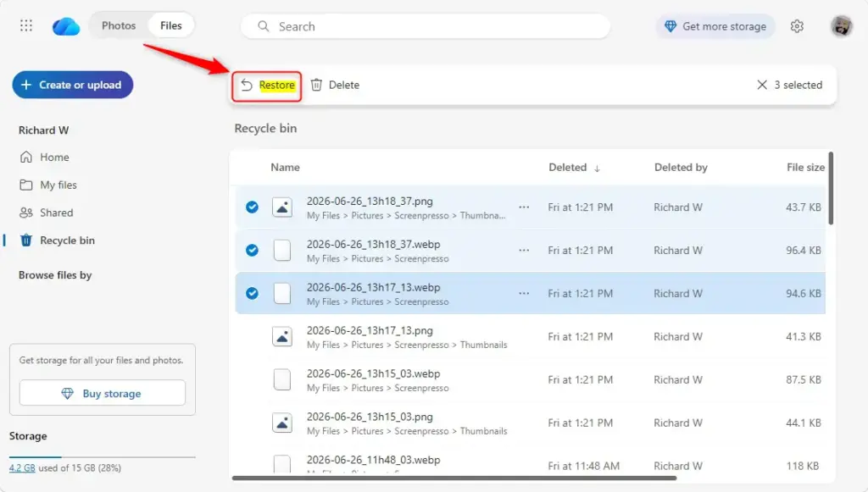Click the Restore button
This screenshot has height=492, width=868.
click(267, 86)
